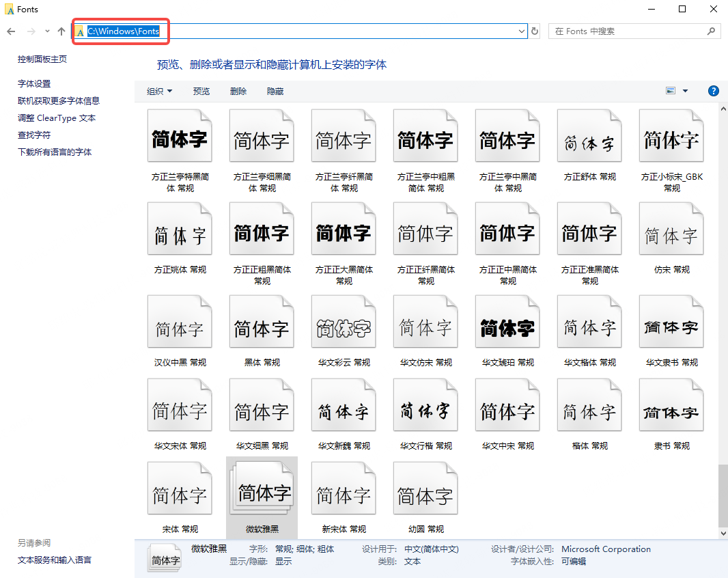The image size is (728, 578).
Task: Click 删除 on the toolbar
Action: [x=238, y=91]
